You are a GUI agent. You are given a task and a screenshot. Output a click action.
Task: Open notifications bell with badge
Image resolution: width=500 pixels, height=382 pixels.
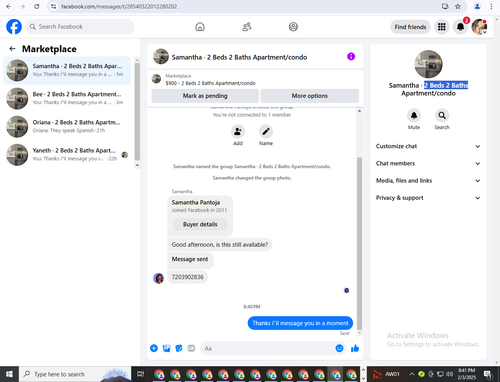click(x=460, y=27)
